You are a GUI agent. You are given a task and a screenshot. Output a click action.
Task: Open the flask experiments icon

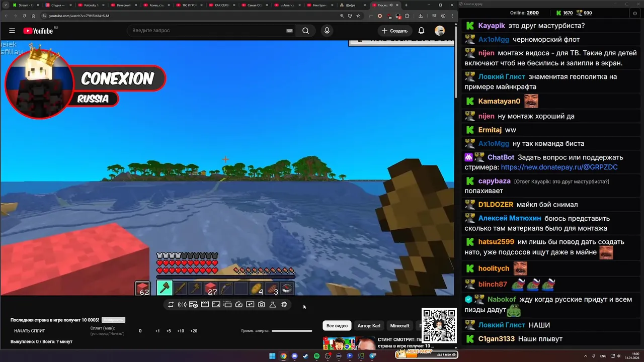tap(273, 304)
